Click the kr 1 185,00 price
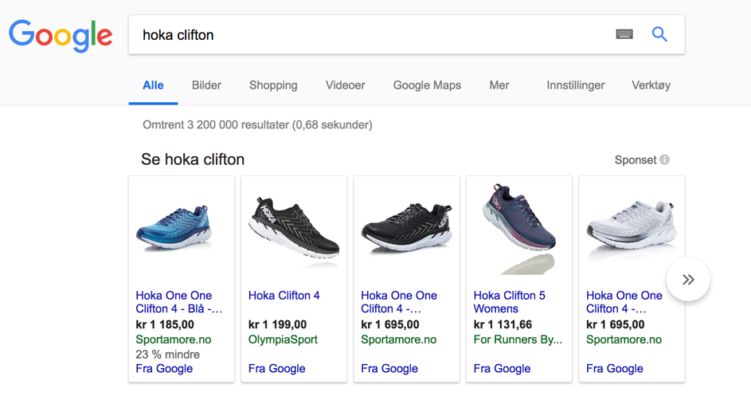The image size is (751, 400). click(165, 325)
